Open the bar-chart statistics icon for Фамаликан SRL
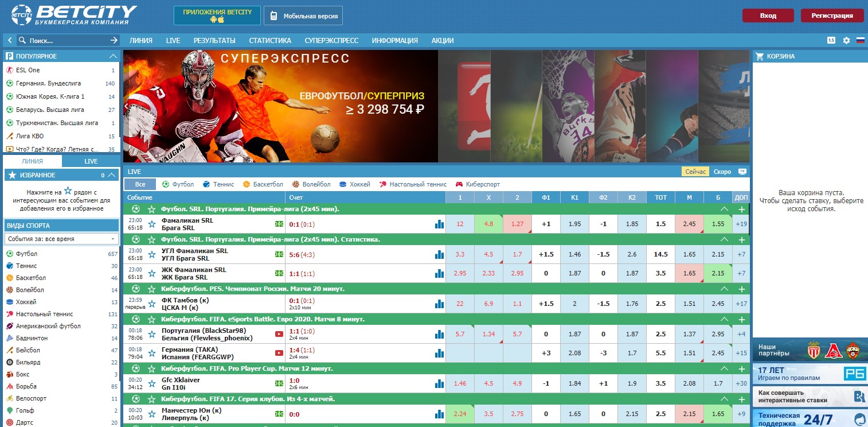 pyautogui.click(x=439, y=223)
